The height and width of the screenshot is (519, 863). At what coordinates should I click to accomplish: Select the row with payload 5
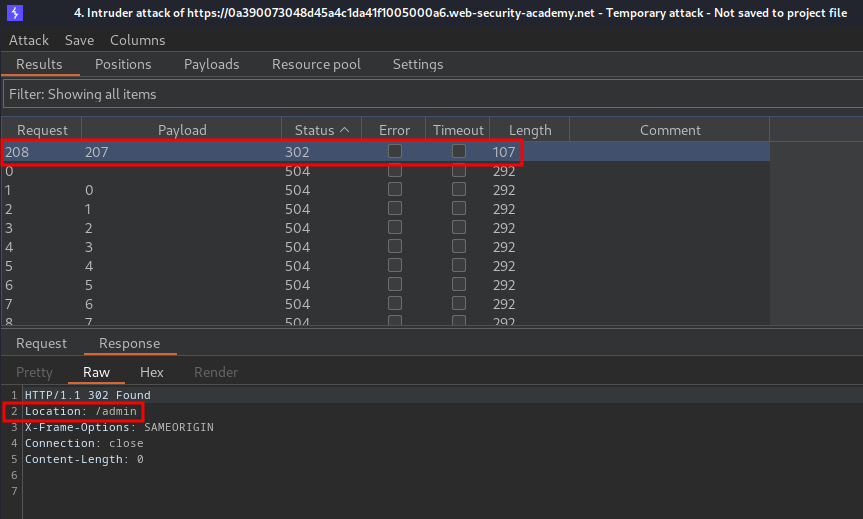(x=385, y=285)
